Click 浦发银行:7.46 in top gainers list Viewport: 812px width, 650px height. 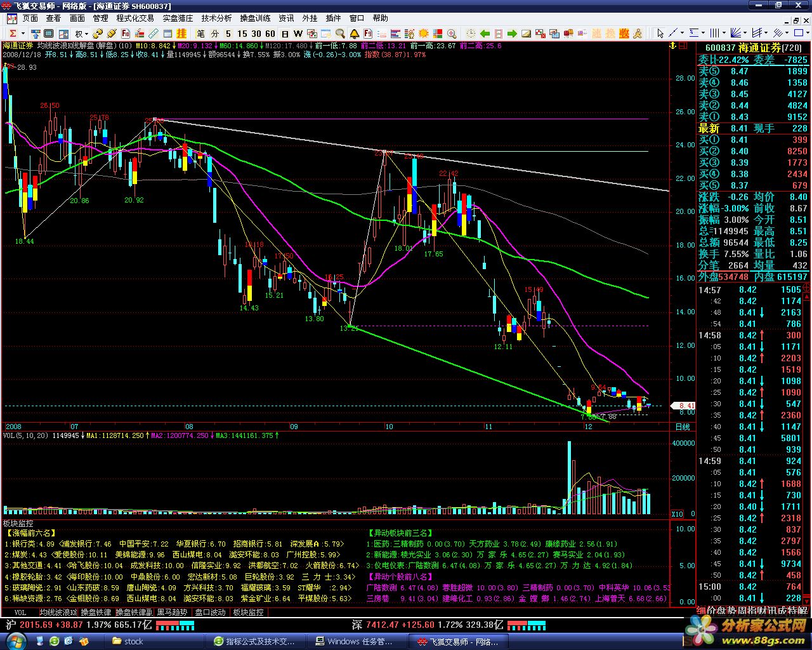tap(86, 544)
